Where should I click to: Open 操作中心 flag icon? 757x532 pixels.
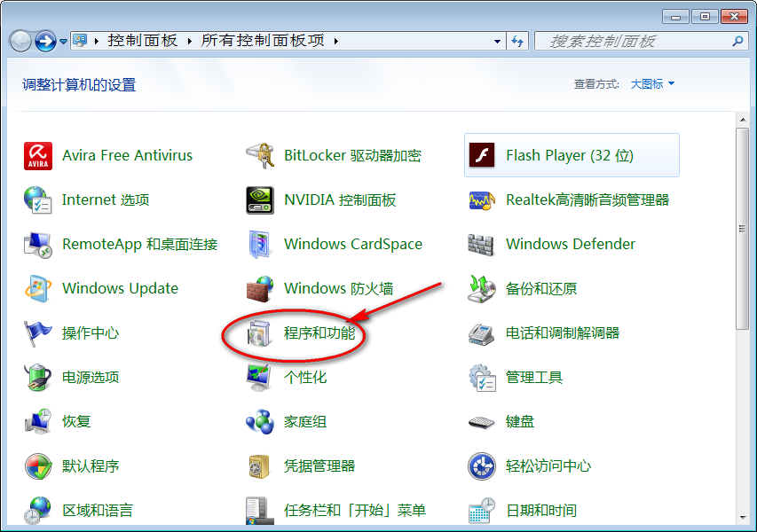[37, 333]
